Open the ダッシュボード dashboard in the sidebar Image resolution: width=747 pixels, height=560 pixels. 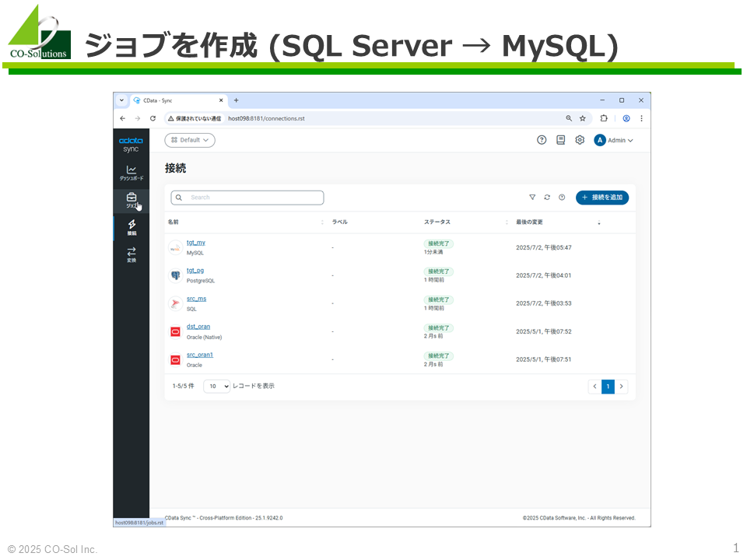click(x=132, y=173)
